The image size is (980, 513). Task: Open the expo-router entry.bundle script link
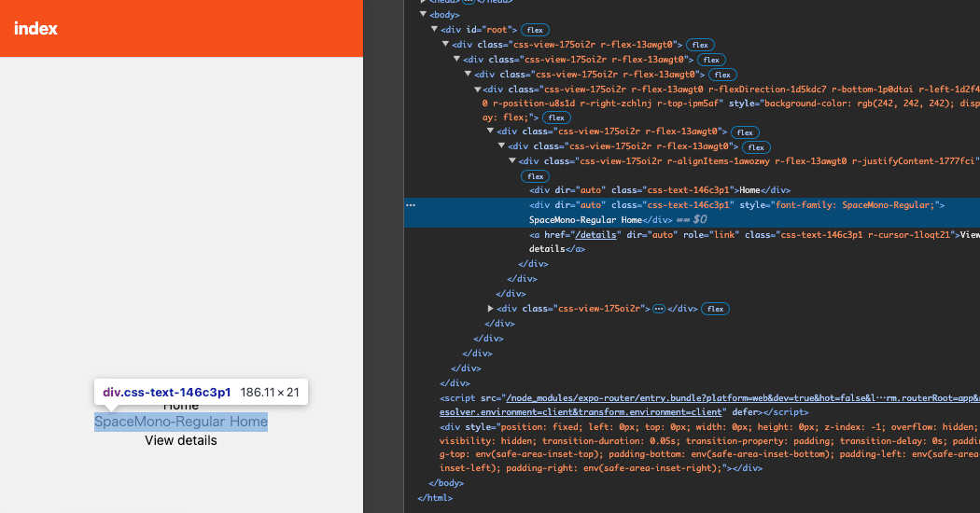(741, 398)
